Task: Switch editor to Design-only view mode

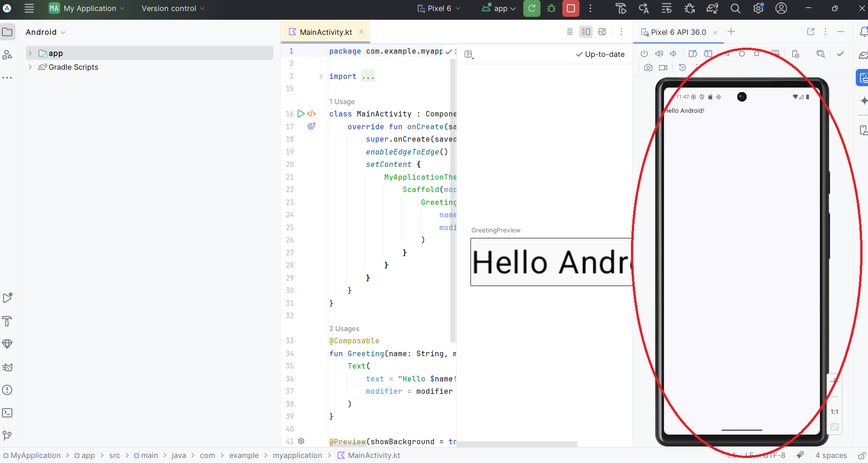Action: coord(602,32)
